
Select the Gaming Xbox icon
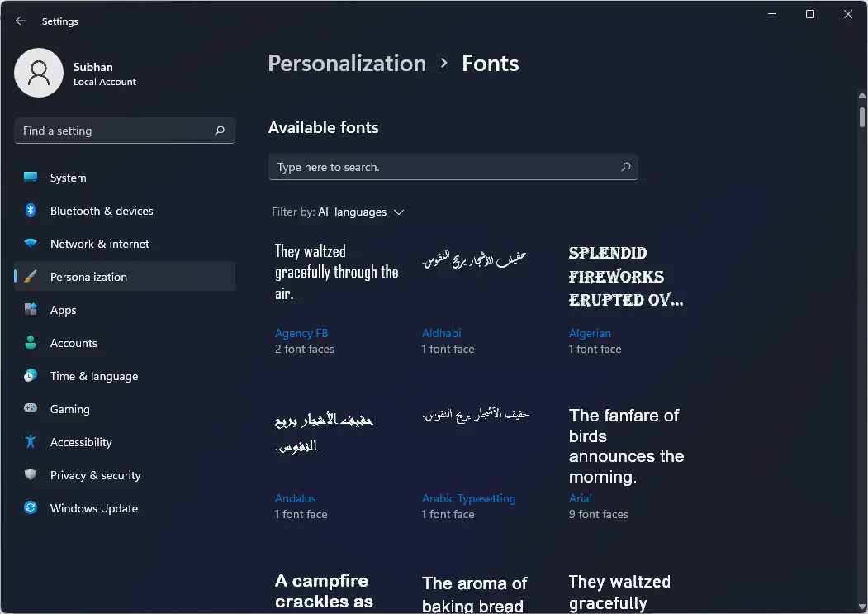30,409
